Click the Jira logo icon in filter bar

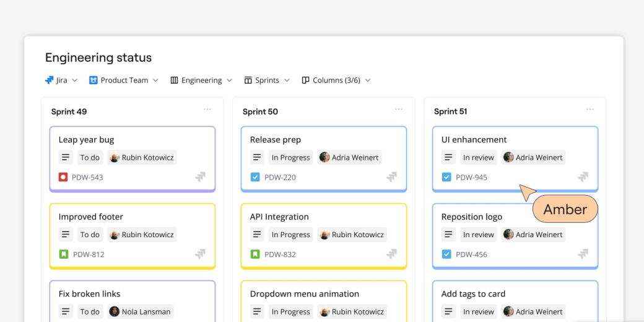click(50, 80)
